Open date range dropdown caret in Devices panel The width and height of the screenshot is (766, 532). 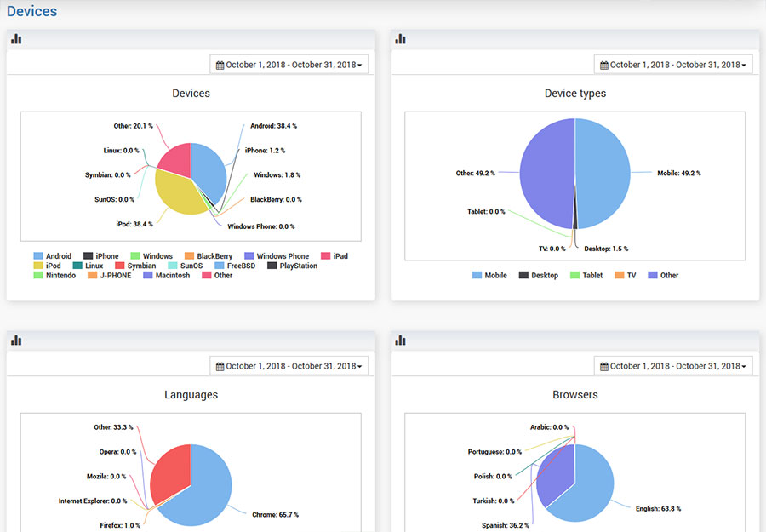[360, 66]
